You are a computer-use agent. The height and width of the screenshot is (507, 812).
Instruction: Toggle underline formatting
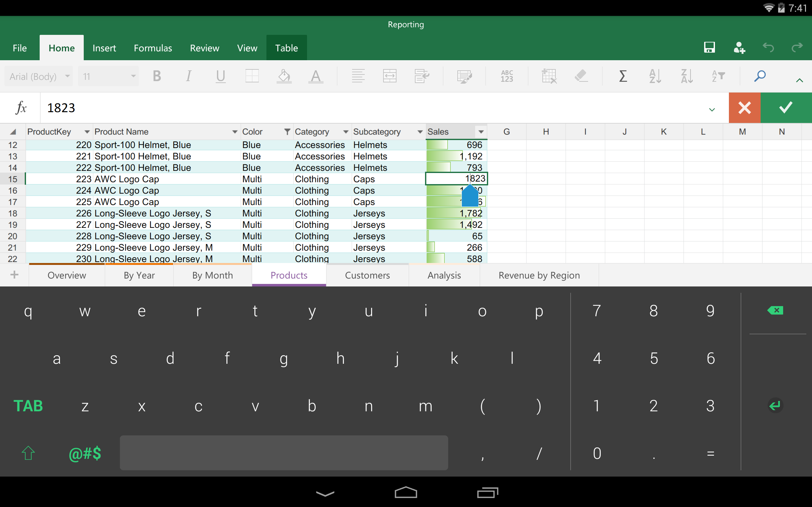coord(220,76)
